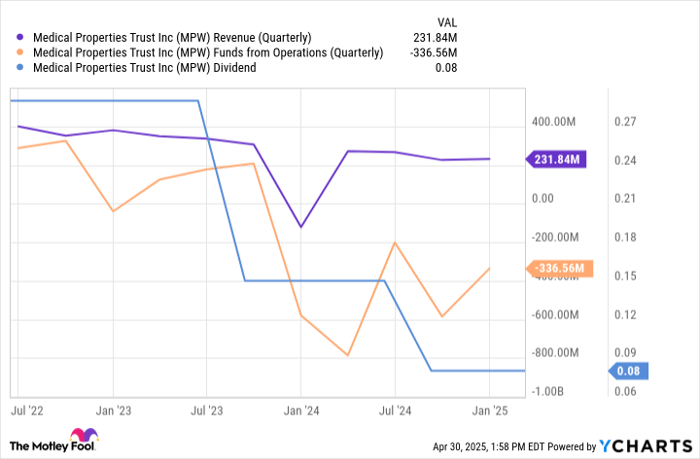The image size is (700, 459).
Task: Click the VAL column header
Action: click(x=447, y=22)
